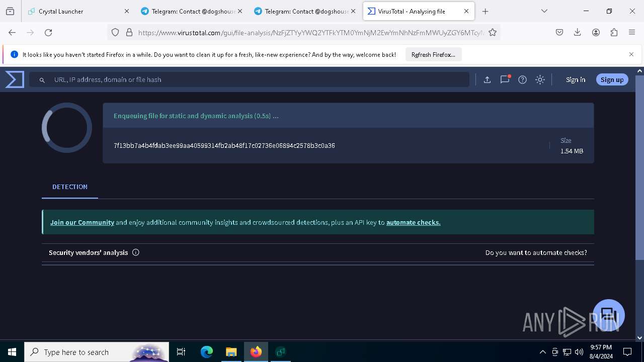
Task: Open the Firefox account icon
Action: click(x=596, y=32)
